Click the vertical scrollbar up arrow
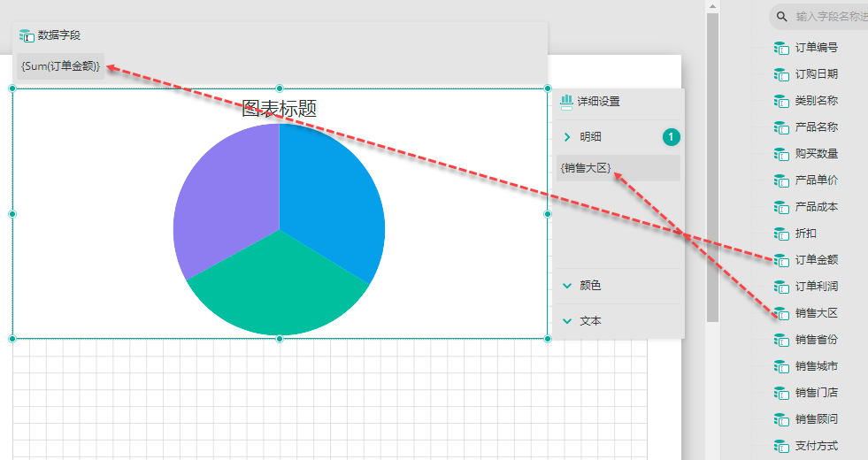Screen dimensions: 868x460 712,6
